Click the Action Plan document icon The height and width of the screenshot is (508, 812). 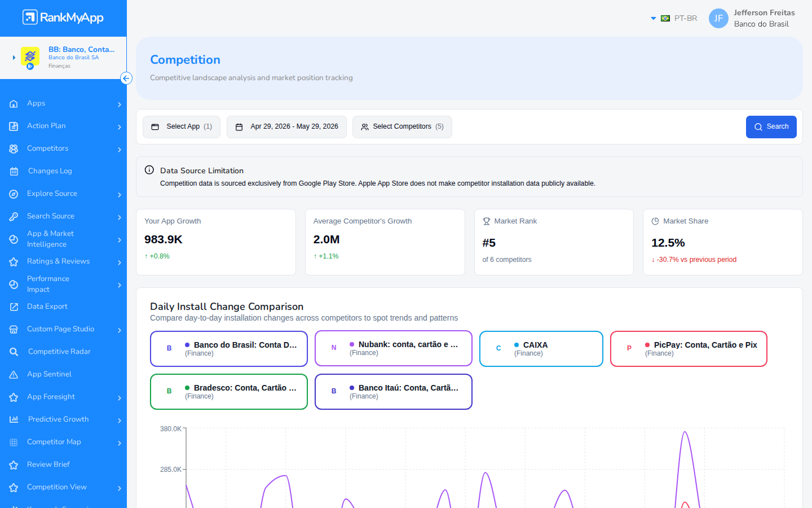(14, 126)
